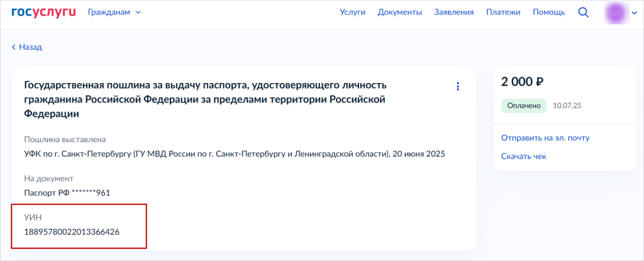The width and height of the screenshot is (644, 261).
Task: Expand the Гражданам dropdown
Action: (x=114, y=13)
